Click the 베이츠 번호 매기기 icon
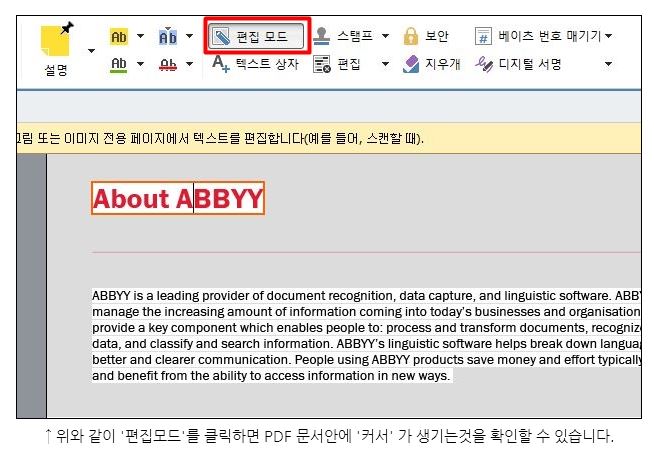Screen dimensions: 654x464 click(x=483, y=36)
